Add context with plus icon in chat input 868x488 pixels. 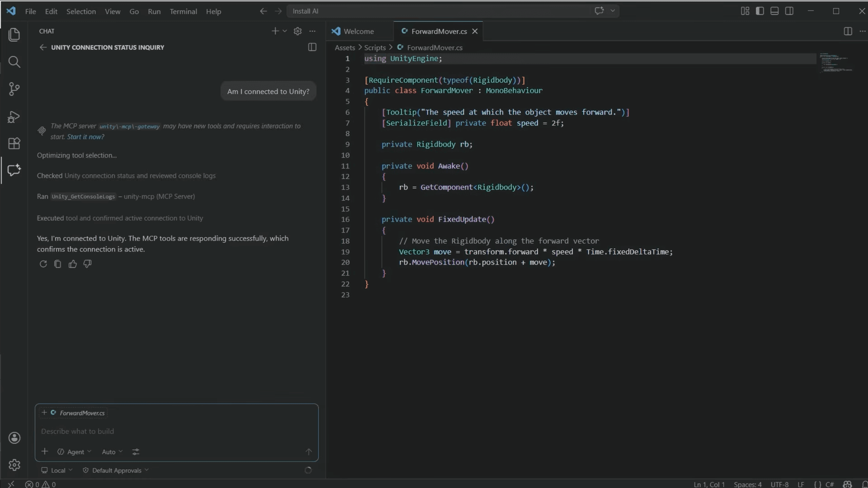(x=45, y=451)
